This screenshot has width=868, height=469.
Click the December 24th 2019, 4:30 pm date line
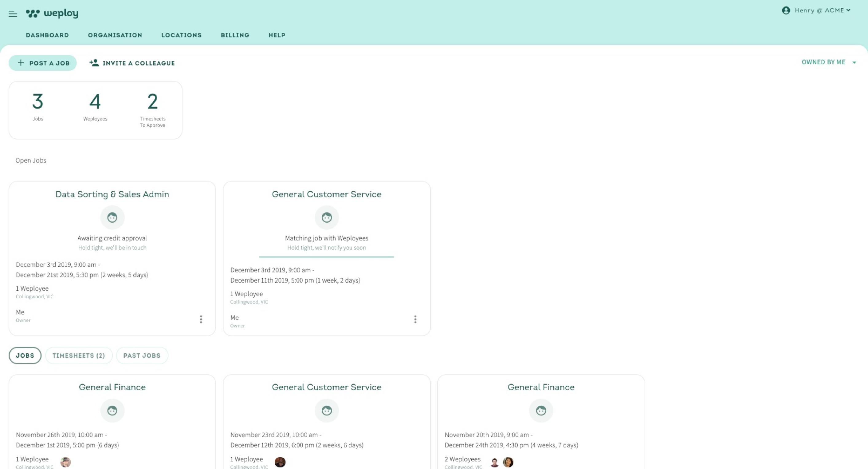(x=511, y=445)
